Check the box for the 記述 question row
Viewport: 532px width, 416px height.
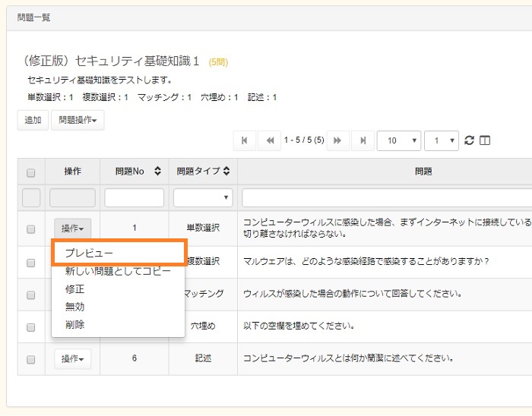click(x=31, y=359)
